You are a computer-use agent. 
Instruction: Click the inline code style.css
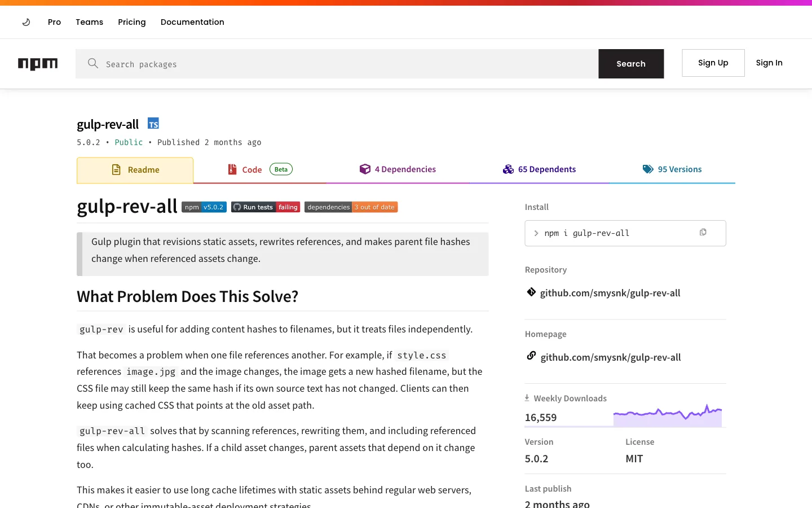(x=422, y=355)
